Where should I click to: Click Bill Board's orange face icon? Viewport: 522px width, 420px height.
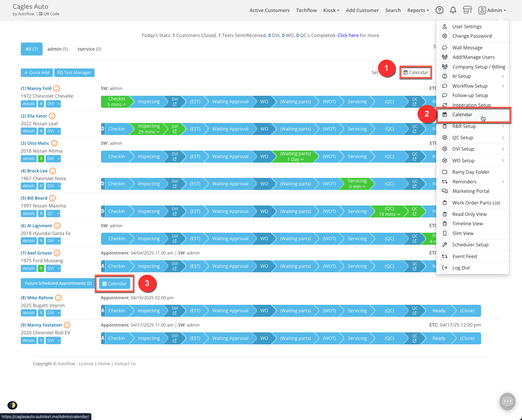pos(52,198)
